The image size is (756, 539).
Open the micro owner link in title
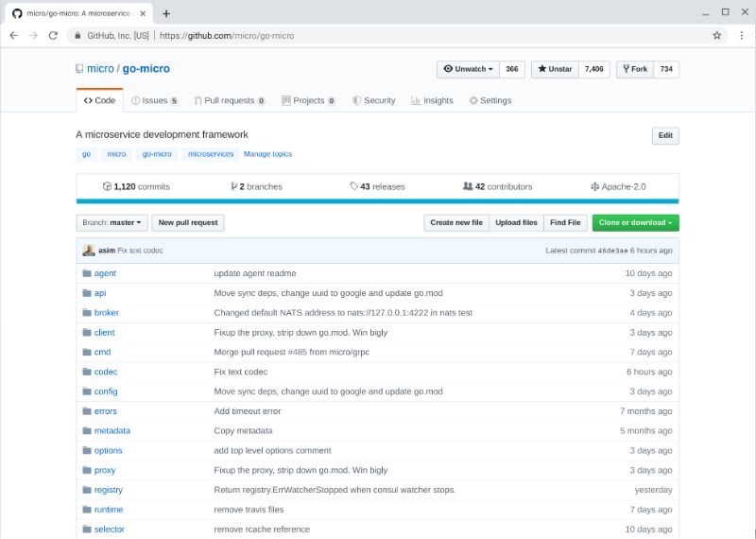[x=100, y=68]
